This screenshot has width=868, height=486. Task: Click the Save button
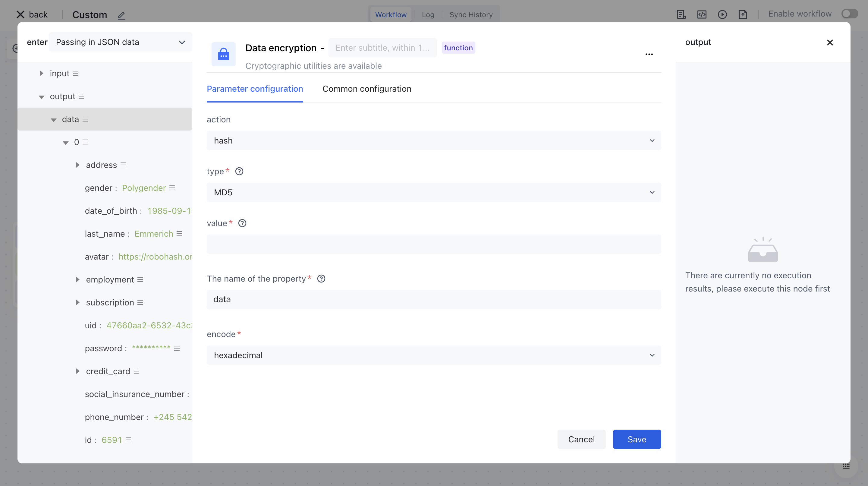click(637, 439)
